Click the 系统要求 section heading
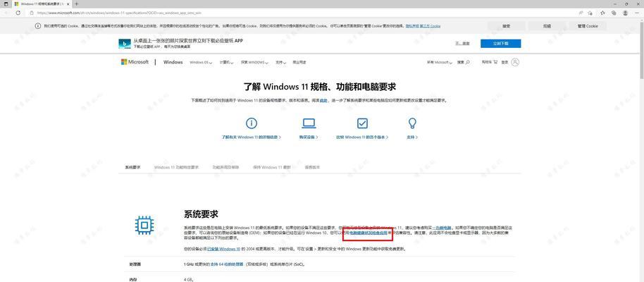 click(201, 214)
